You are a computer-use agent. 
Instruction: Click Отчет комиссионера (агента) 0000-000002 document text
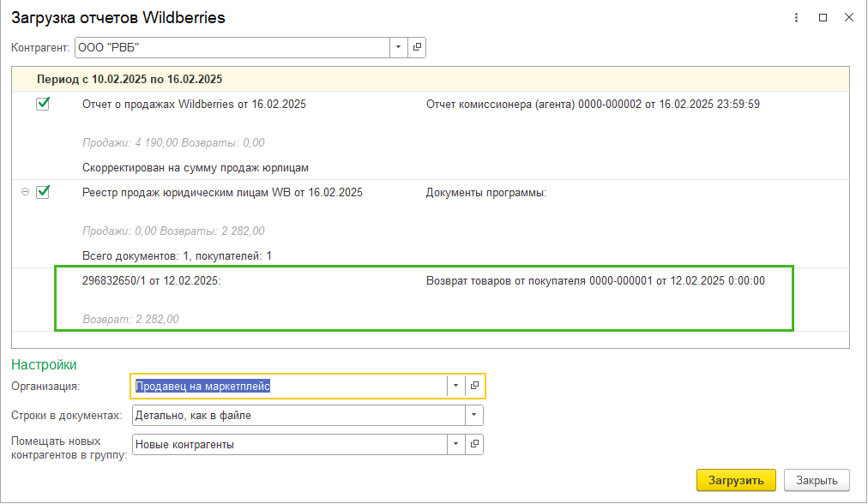593,105
